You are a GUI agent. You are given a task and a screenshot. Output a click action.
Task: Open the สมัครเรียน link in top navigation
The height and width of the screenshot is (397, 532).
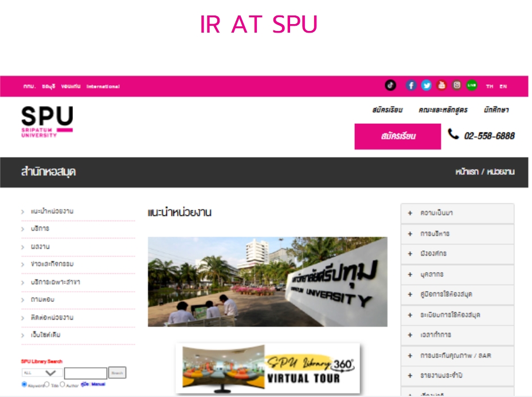388,110
